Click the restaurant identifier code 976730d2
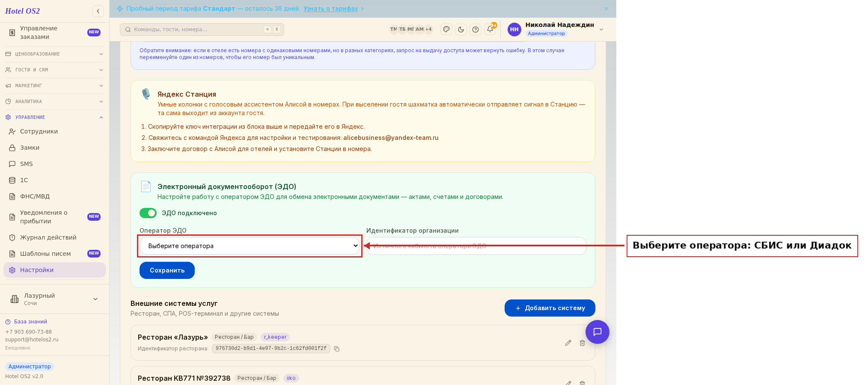The width and height of the screenshot is (868, 385). pyautogui.click(x=271, y=349)
